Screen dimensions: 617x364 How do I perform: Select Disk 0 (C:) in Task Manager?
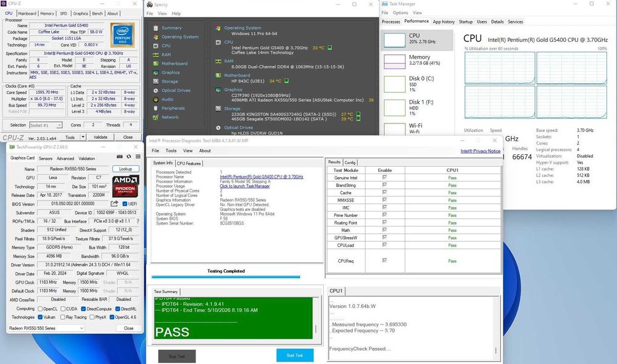click(x=417, y=84)
